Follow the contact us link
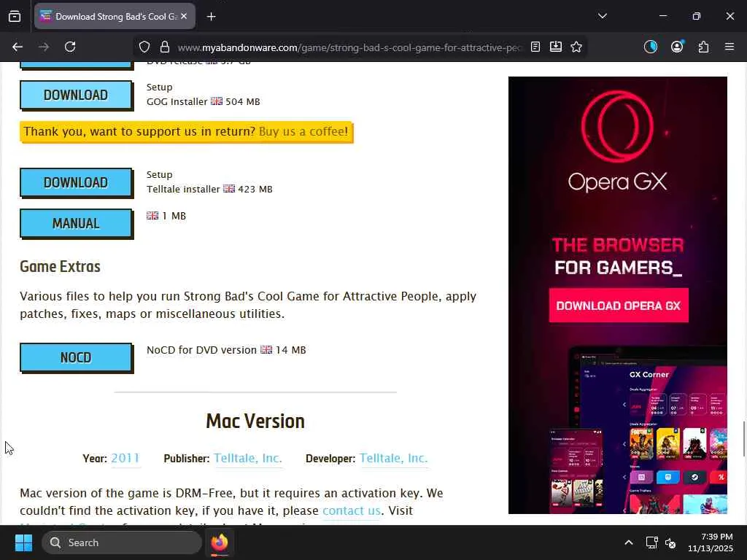Viewport: 747px width, 560px height. 351,510
